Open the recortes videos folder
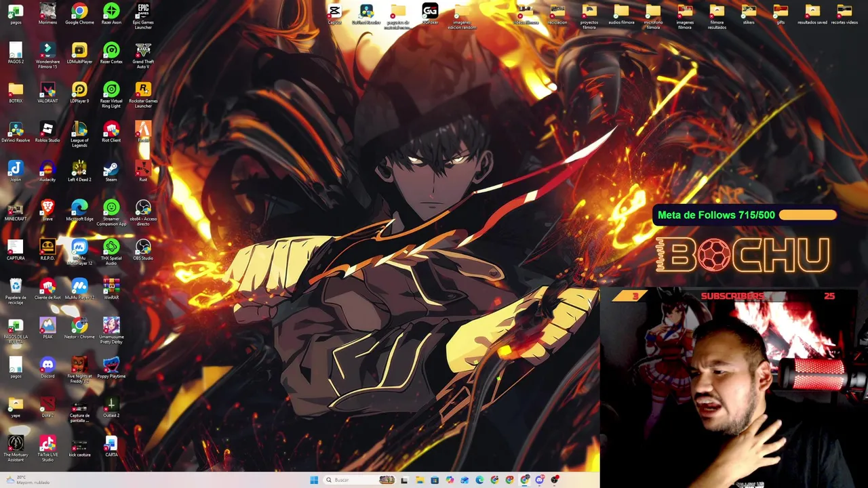This screenshot has height=488, width=868. coord(844,14)
